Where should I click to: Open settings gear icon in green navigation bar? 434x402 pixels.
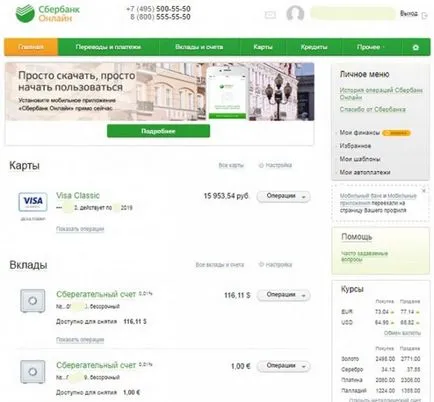(x=416, y=47)
